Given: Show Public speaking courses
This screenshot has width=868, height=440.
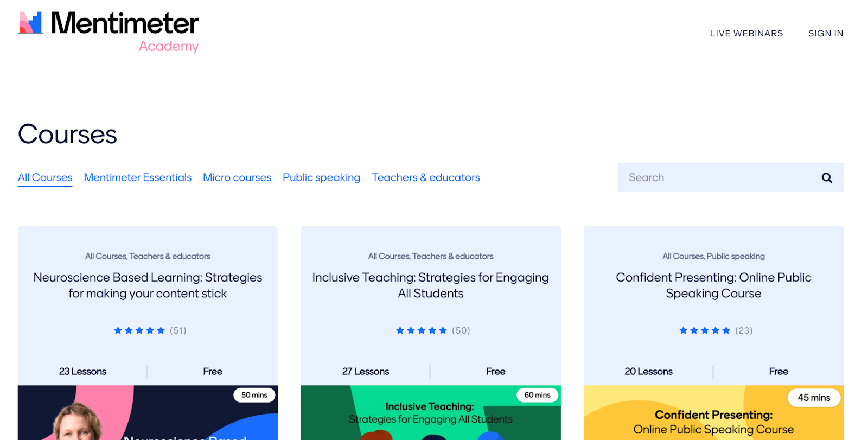Looking at the screenshot, I should 321,177.
